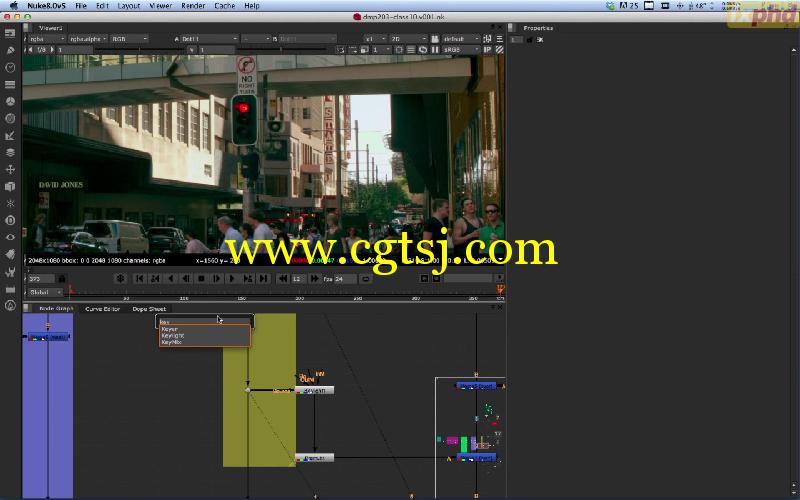The height and width of the screenshot is (500, 800).
Task: Open the ToolSets toolbar menu icon
Action: click(x=10, y=271)
